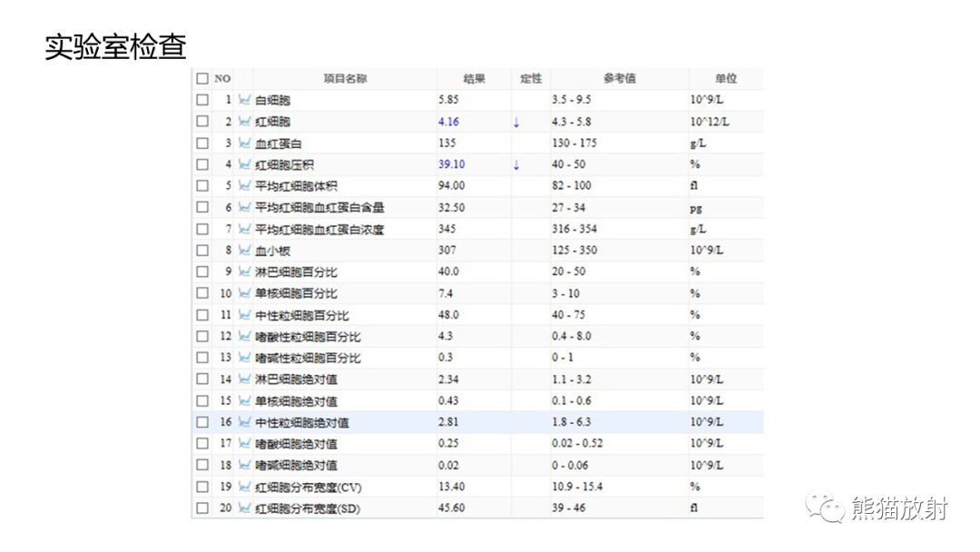Open trend chart icon for 白细胞
Screen dimensions: 980x552
(244, 100)
